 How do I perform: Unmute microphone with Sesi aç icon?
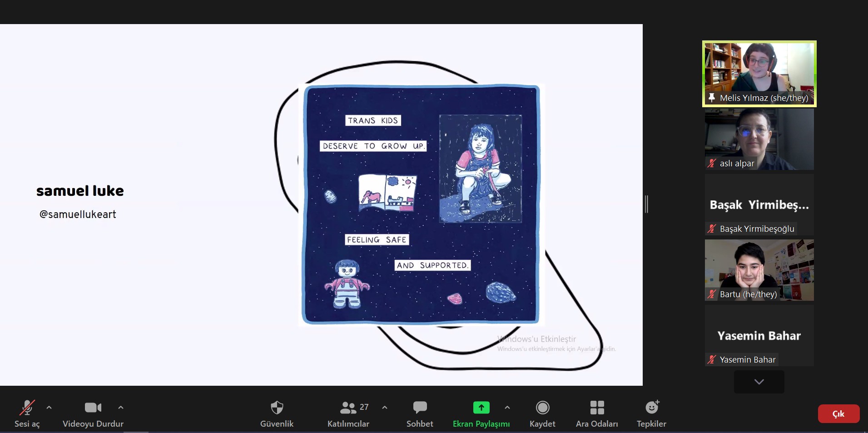click(27, 408)
